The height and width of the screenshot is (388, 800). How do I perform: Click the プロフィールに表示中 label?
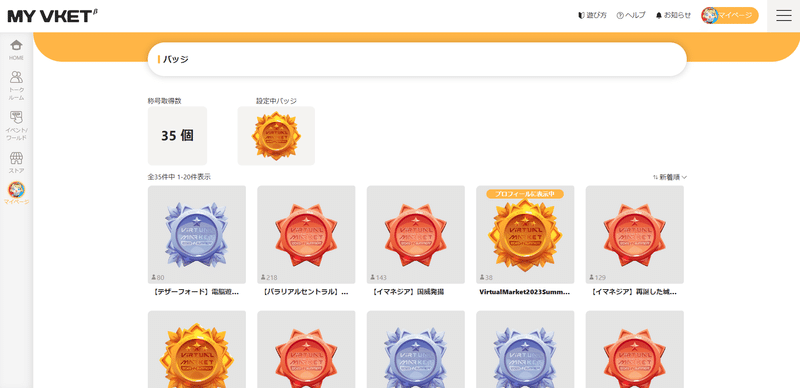pyautogui.click(x=525, y=194)
